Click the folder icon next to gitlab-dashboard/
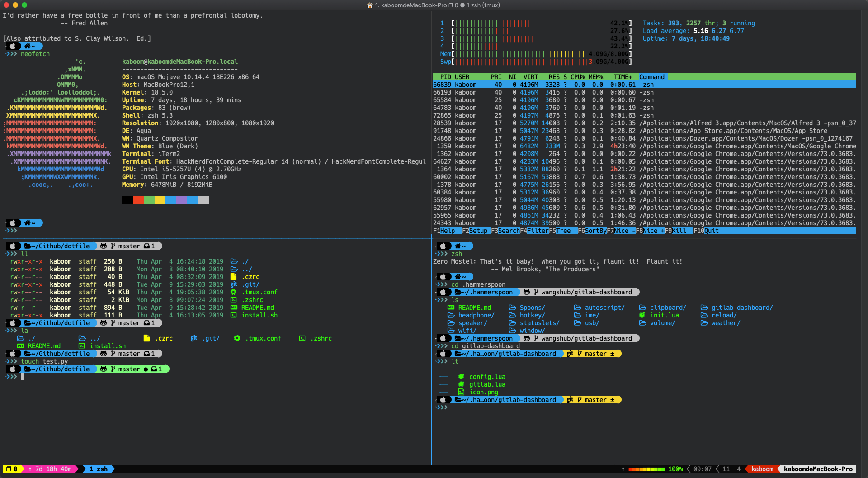Viewport: 868px width, 478px height. [x=704, y=308]
